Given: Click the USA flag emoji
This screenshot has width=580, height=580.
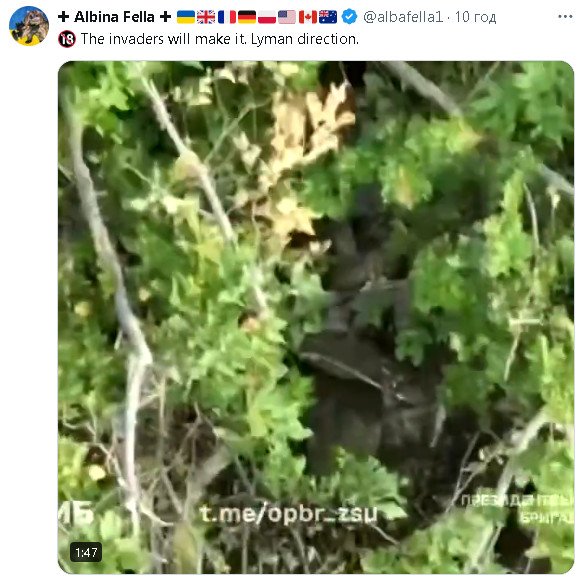Looking at the screenshot, I should point(287,17).
